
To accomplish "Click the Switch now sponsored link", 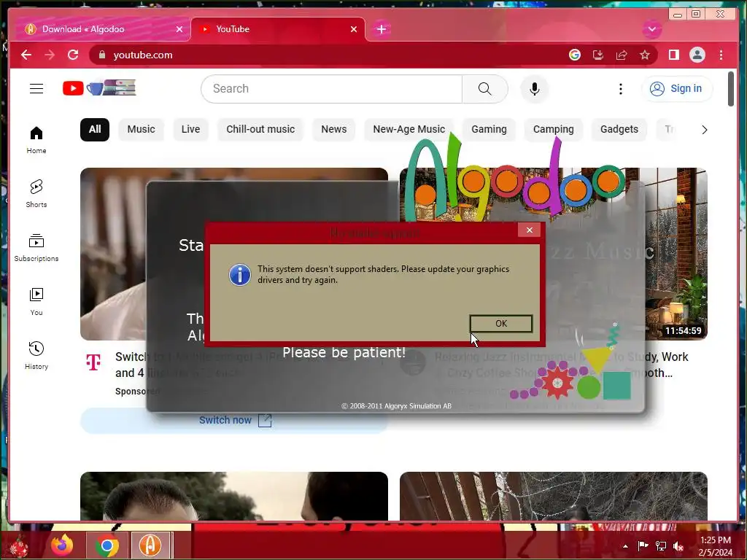I will pyautogui.click(x=234, y=421).
